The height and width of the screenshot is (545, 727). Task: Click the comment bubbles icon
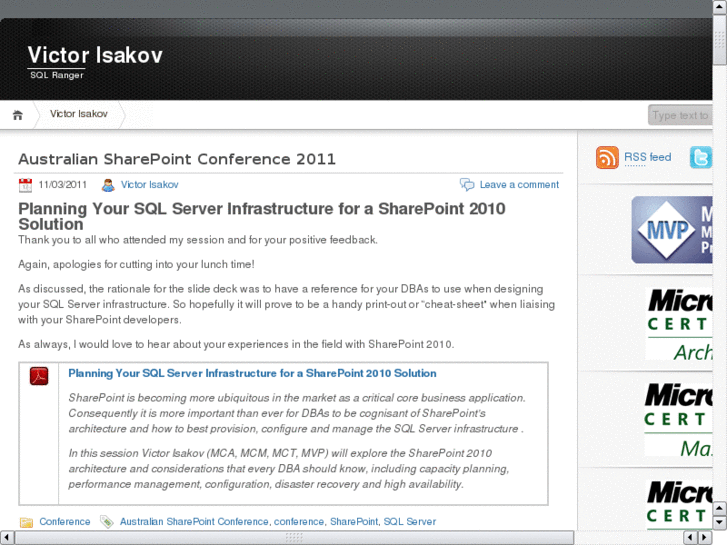(467, 185)
